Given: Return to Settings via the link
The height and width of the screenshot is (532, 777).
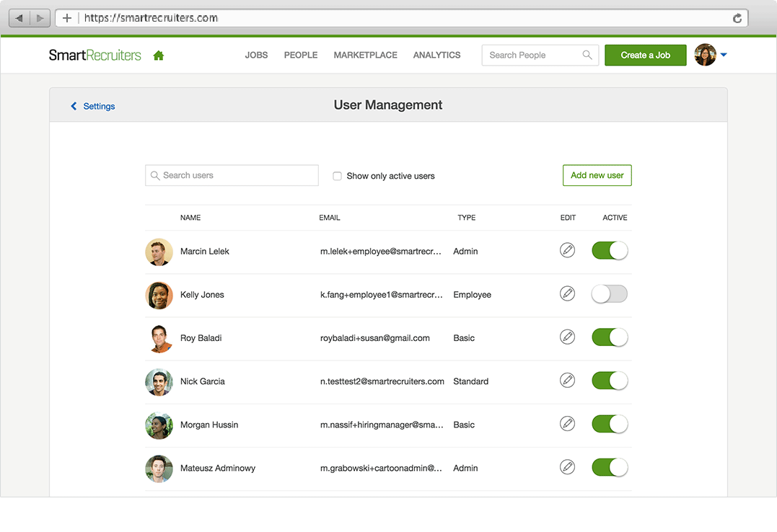Looking at the screenshot, I should tap(99, 106).
